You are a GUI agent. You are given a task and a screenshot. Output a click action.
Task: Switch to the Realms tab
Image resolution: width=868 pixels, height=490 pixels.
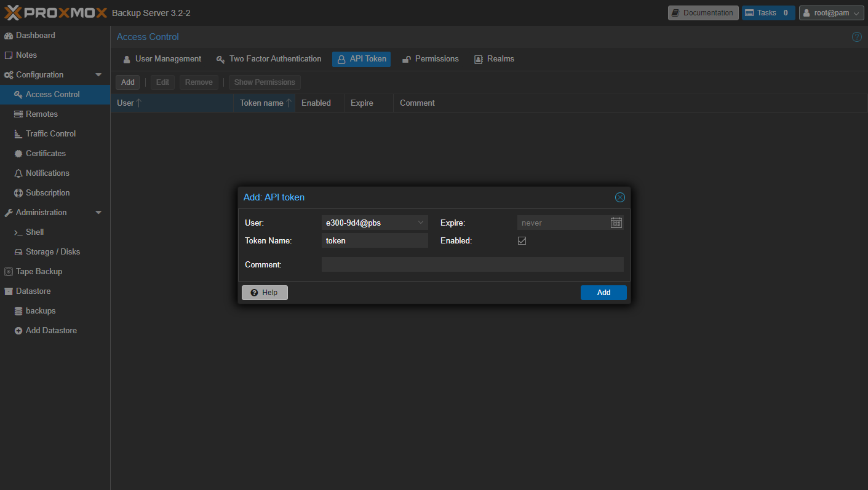tap(494, 59)
